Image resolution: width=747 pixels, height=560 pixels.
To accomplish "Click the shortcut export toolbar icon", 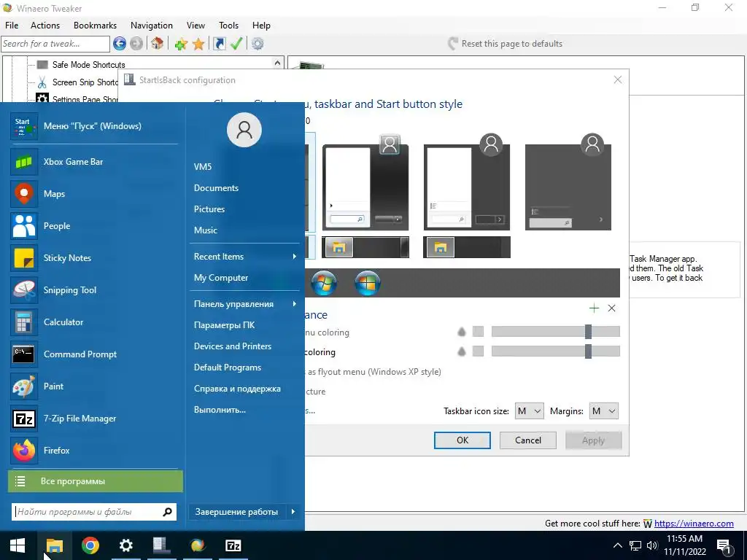I will (x=219, y=44).
